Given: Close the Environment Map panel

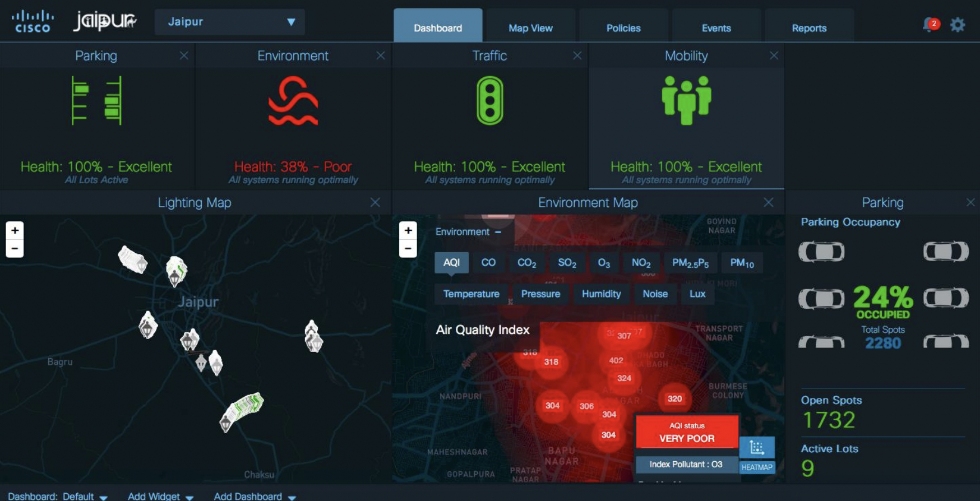Looking at the screenshot, I should coord(769,202).
